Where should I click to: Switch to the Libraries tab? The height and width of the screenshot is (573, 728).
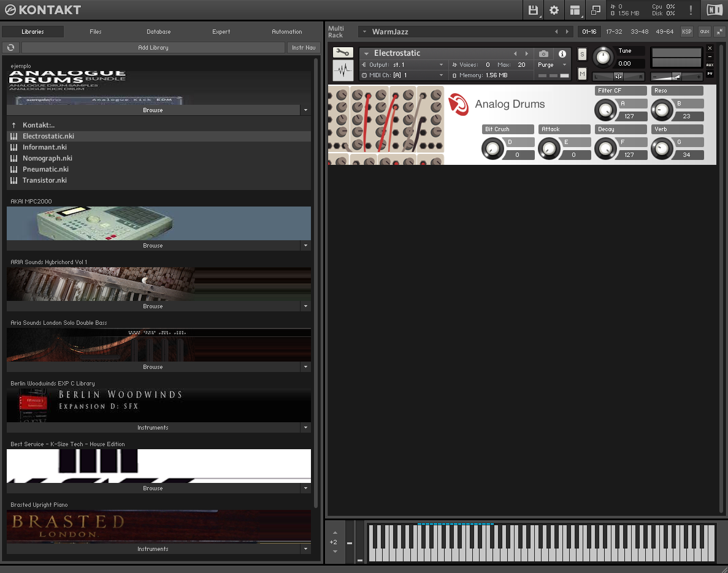point(33,31)
